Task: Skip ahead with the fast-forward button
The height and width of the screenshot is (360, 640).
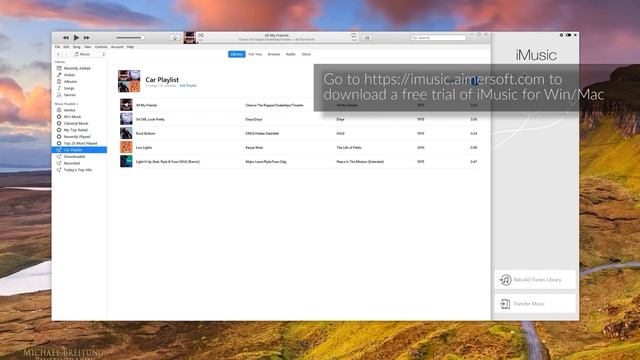Action: pos(87,38)
